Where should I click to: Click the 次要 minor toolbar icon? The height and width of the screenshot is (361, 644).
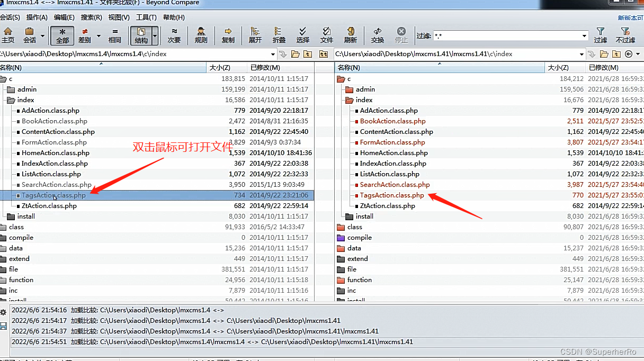(x=174, y=35)
